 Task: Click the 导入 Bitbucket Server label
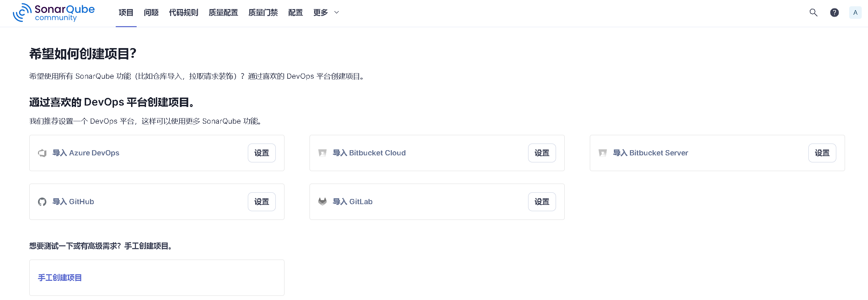(x=650, y=153)
